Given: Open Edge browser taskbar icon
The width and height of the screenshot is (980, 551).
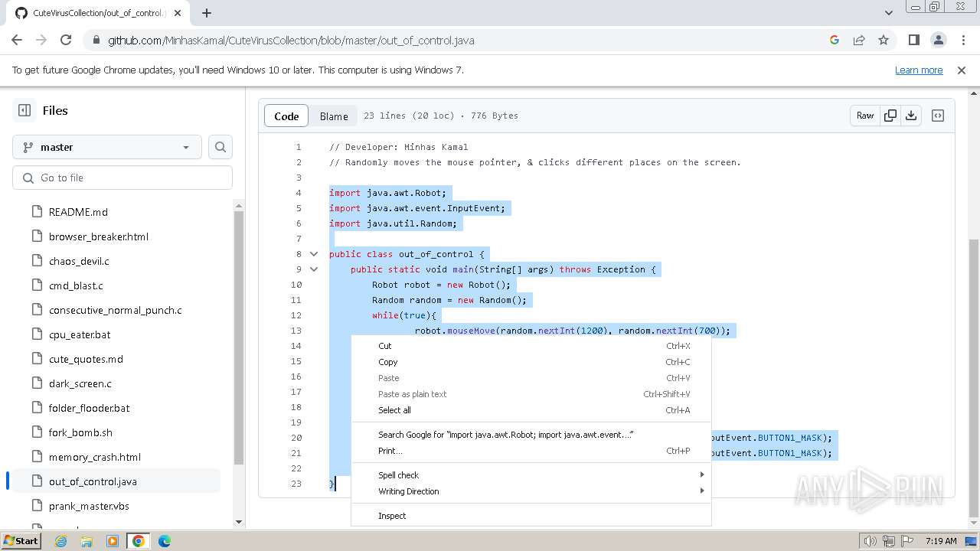Looking at the screenshot, I should [x=165, y=540].
